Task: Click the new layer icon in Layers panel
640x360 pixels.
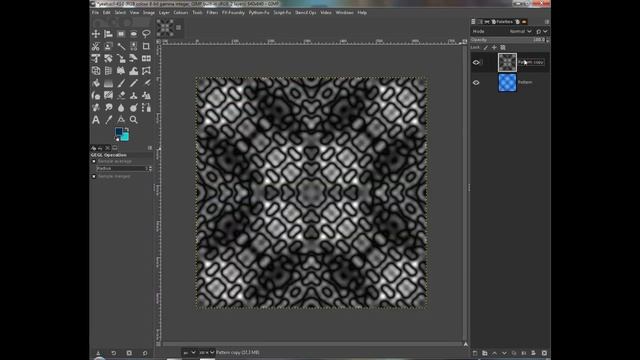Action: [x=475, y=353]
